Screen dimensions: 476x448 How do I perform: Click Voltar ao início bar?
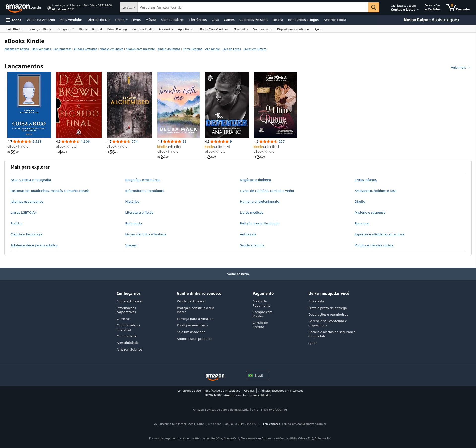[238, 274]
